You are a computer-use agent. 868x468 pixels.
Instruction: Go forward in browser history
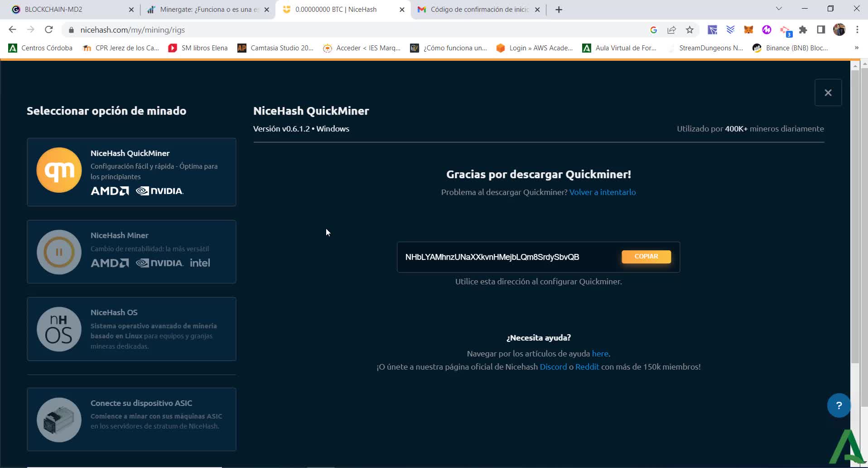(30, 30)
